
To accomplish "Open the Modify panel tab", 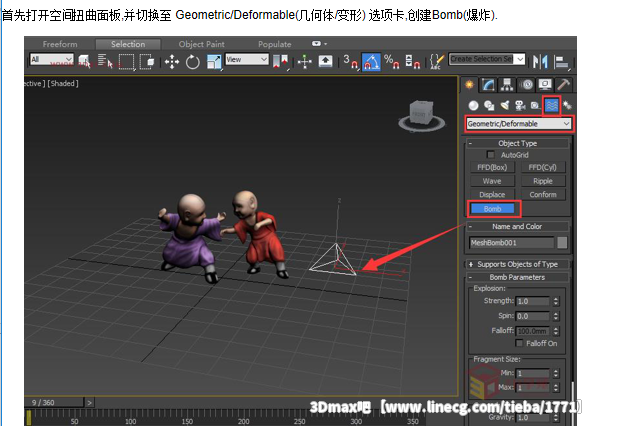I will 488,84.
